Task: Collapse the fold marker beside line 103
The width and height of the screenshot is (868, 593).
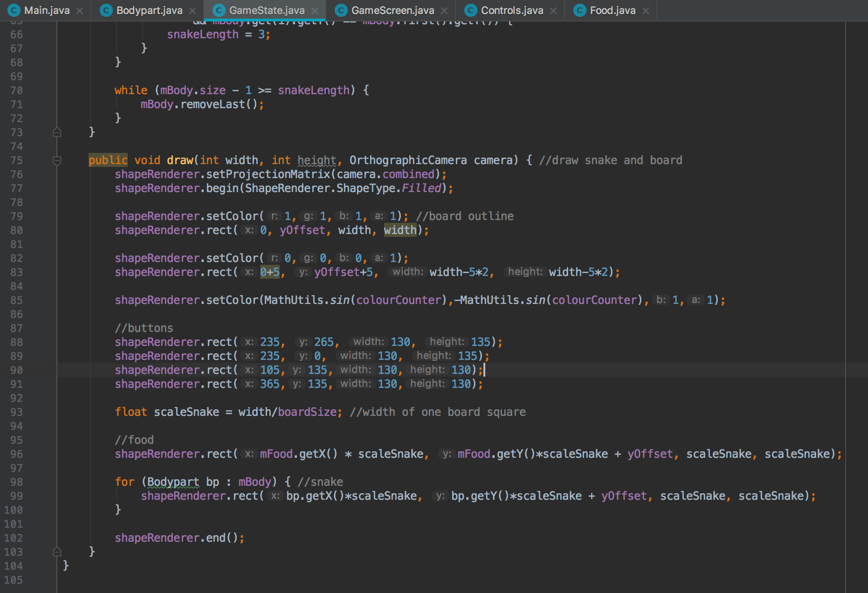Action: (57, 552)
